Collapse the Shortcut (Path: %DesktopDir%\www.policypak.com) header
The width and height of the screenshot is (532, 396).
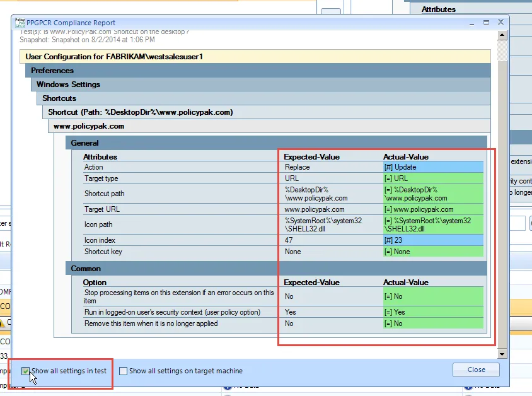(267, 112)
